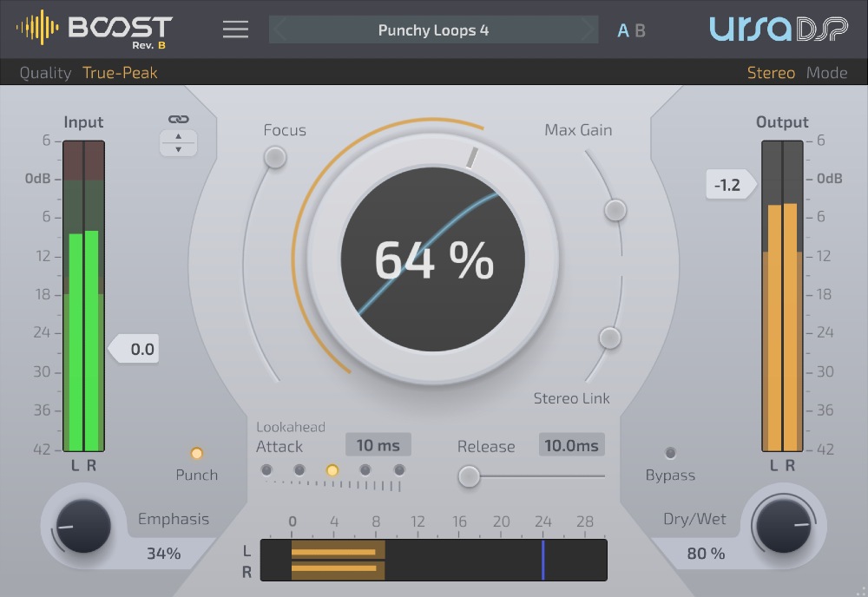The image size is (868, 597).
Task: Click the up/down stepper under the link icon
Action: point(177,143)
